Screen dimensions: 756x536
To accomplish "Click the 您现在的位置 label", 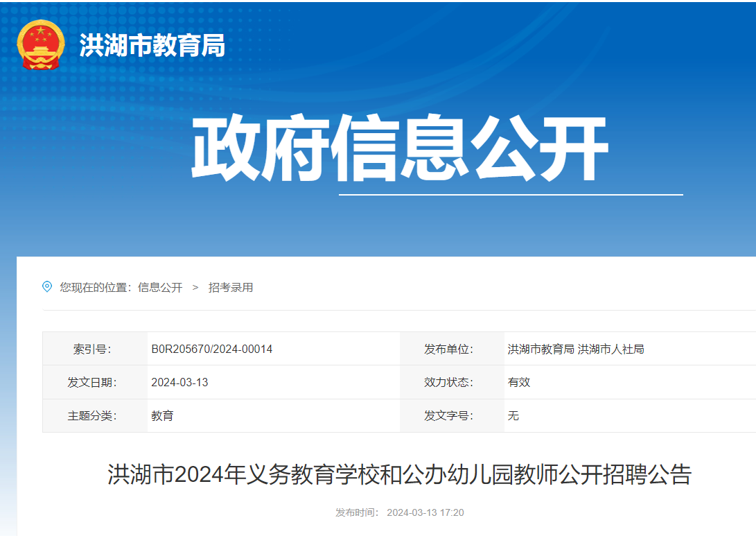I will tap(94, 288).
